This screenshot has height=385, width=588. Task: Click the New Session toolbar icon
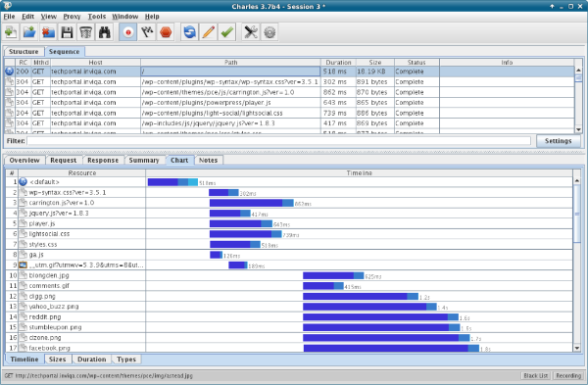click(x=11, y=32)
